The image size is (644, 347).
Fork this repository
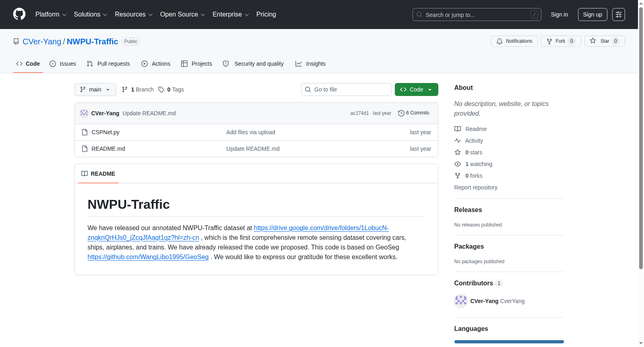561,41
